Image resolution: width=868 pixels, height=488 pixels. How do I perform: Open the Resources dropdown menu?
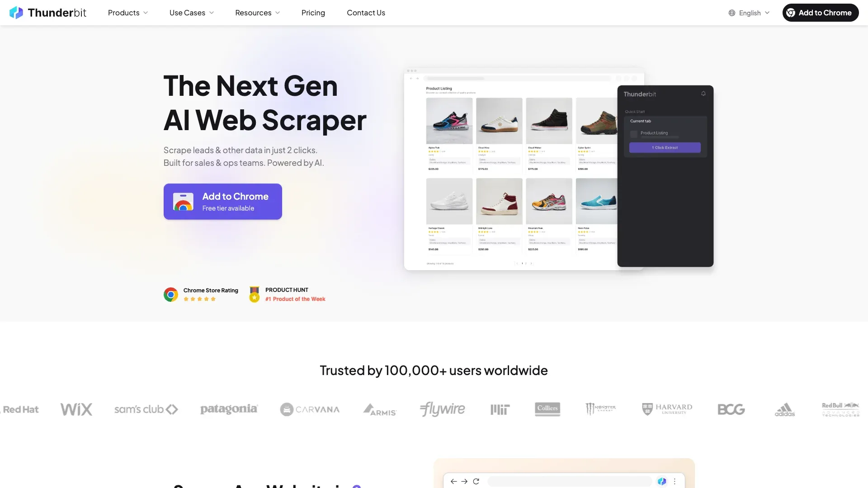pyautogui.click(x=258, y=13)
